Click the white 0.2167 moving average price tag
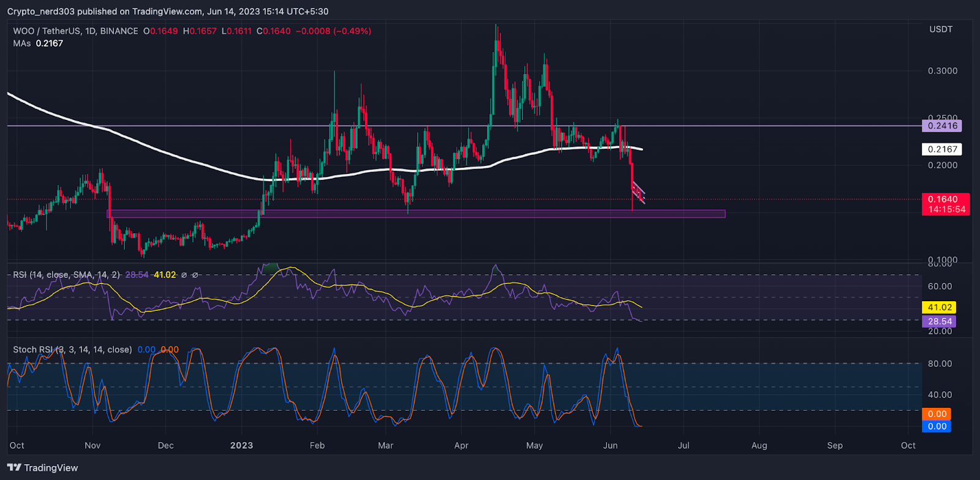Image resolution: width=980 pixels, height=480 pixels. [942, 149]
